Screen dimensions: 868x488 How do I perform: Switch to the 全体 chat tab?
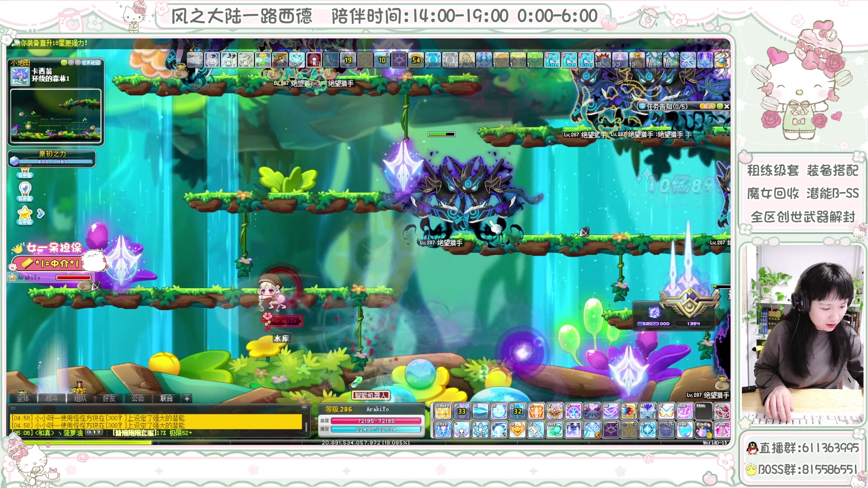[23, 399]
